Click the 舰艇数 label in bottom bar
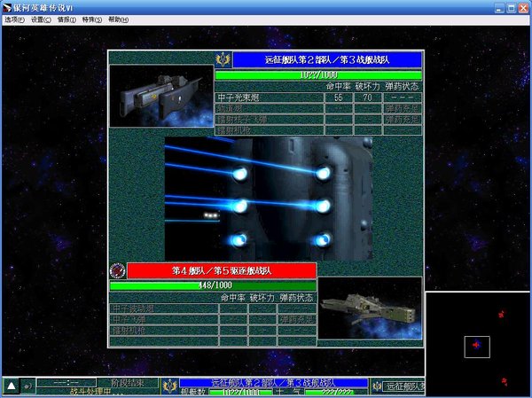This screenshot has width=532, height=398. [193, 392]
